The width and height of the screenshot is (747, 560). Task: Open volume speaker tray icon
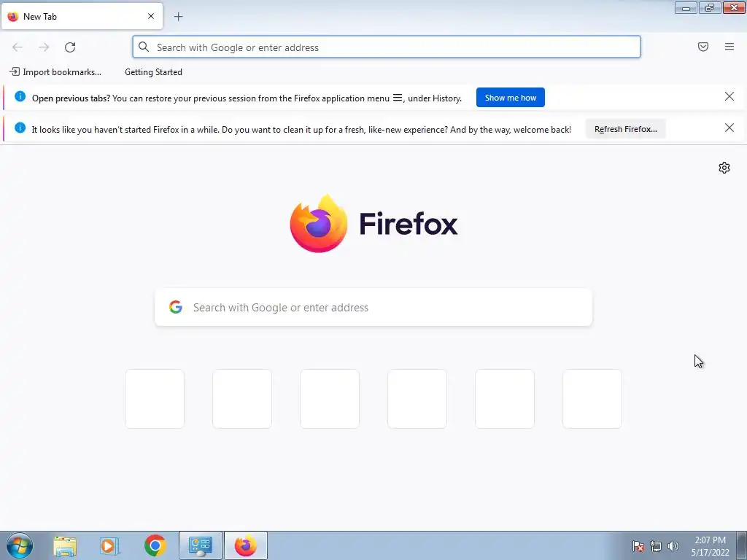673,546
